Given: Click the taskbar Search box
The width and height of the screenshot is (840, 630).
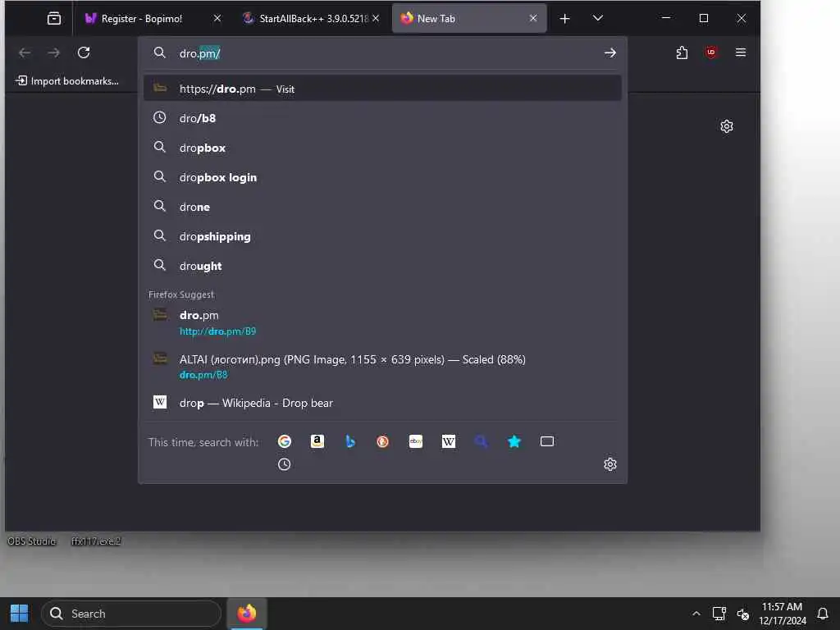Looking at the screenshot, I should (x=131, y=614).
